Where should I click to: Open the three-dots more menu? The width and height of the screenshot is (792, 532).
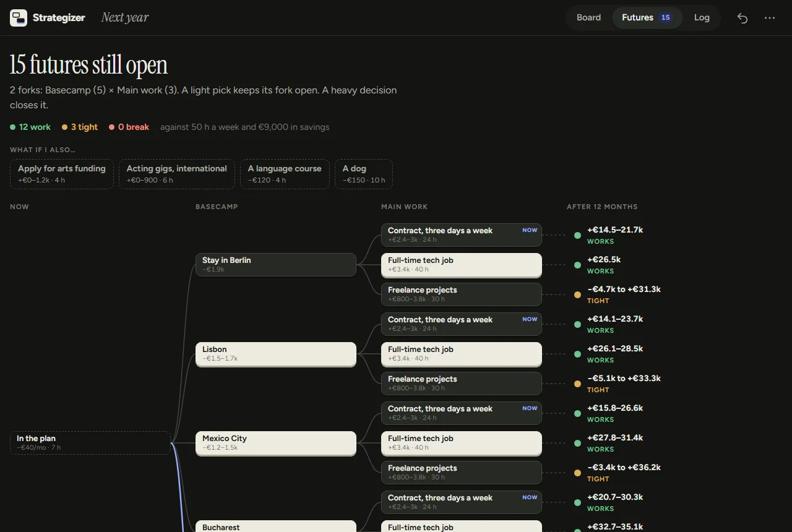click(x=770, y=18)
